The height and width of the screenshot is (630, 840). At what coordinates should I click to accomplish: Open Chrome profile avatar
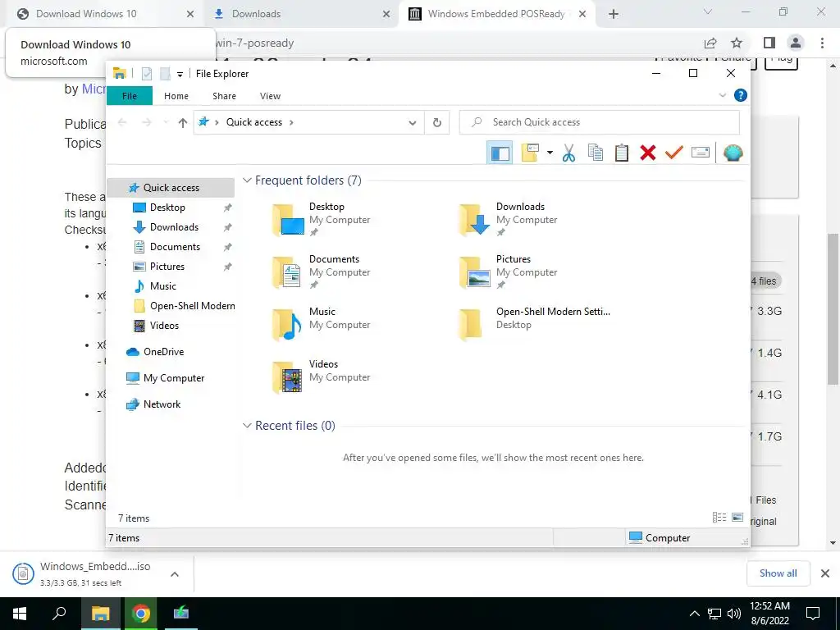pos(796,43)
